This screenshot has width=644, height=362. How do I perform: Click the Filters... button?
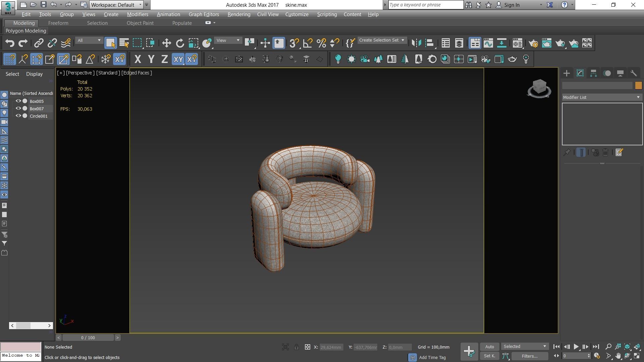[x=530, y=356]
